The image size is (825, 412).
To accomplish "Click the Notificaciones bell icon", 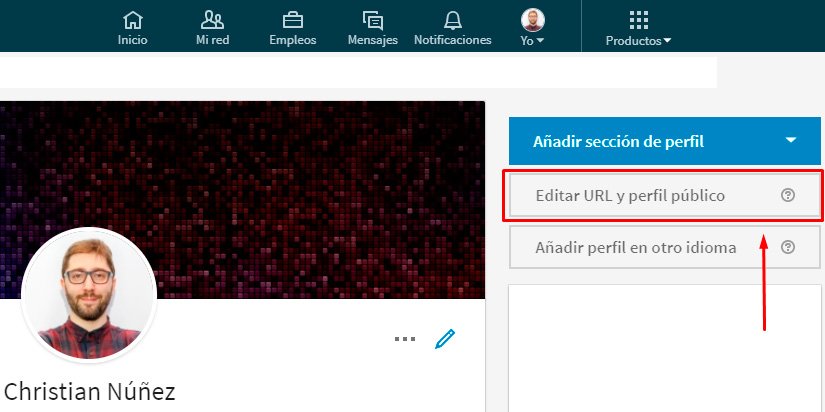I will [453, 20].
